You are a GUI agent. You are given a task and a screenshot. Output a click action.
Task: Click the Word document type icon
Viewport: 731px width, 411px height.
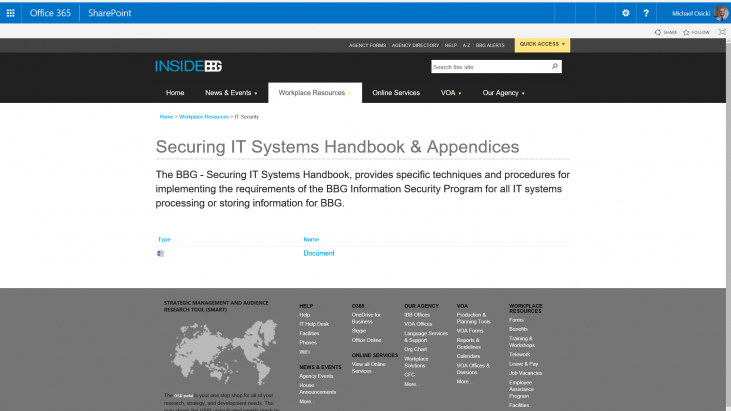point(160,254)
